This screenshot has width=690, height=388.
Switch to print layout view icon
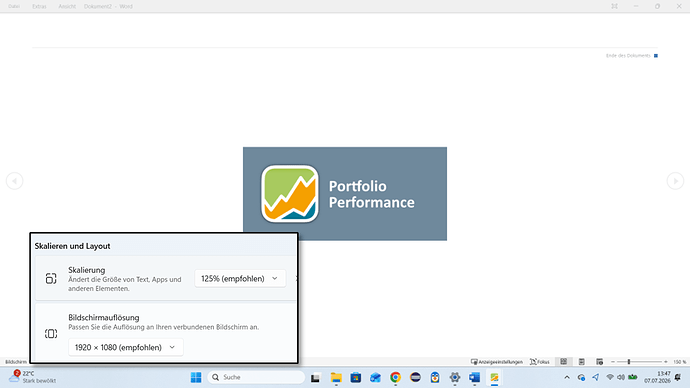(x=582, y=362)
